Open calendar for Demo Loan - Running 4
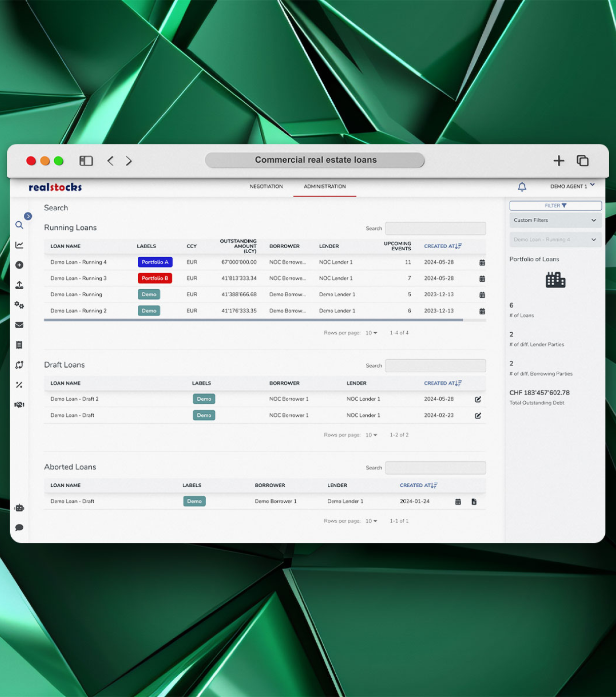Viewport: 616px width, 697px height. click(482, 262)
